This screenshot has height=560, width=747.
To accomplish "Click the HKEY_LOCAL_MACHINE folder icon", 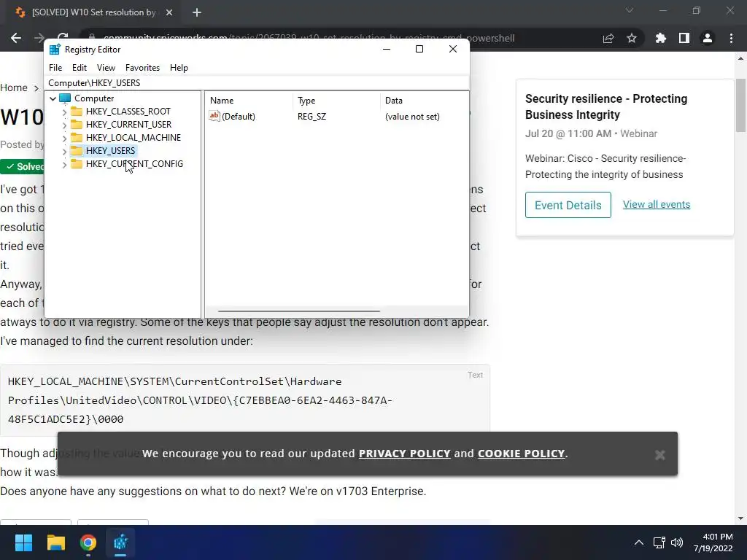I will 76,138.
